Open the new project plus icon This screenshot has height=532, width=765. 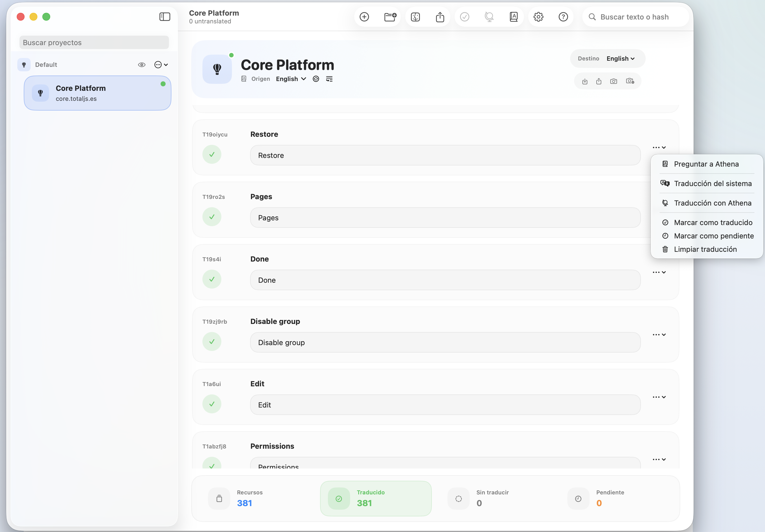(x=364, y=17)
